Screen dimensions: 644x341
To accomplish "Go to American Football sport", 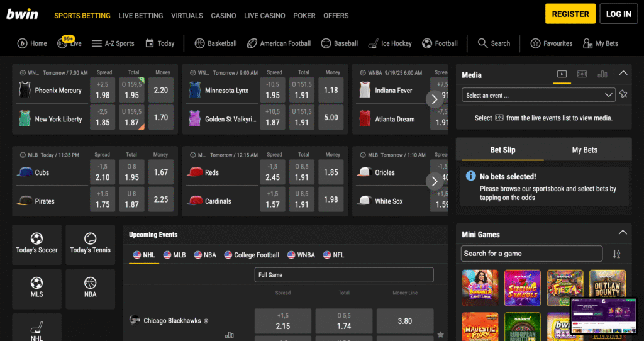I will pos(279,43).
